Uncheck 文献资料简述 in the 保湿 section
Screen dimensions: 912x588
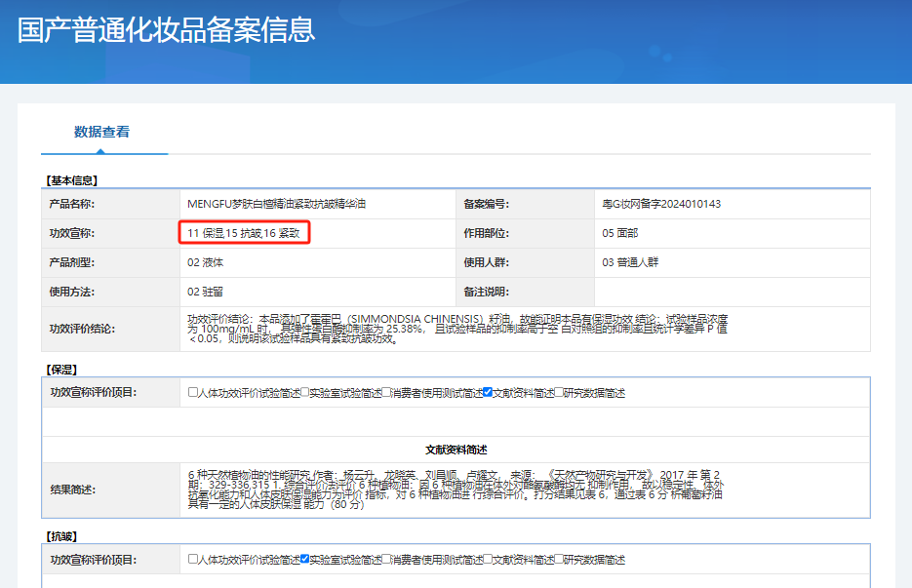point(488,393)
